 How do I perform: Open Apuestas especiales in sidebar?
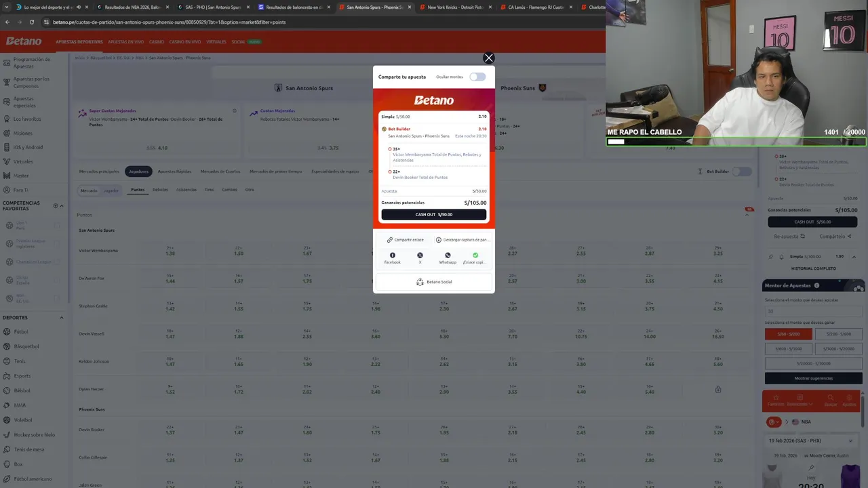(24, 102)
